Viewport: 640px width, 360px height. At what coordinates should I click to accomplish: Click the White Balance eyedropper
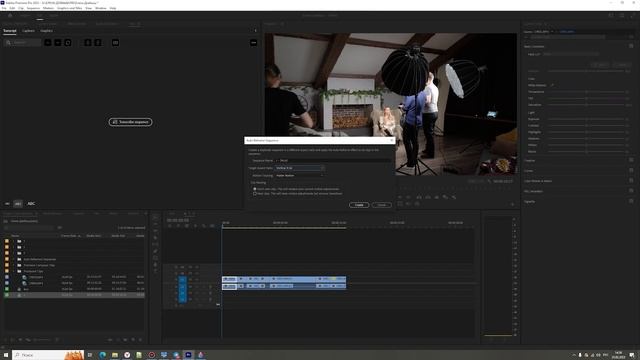pyautogui.click(x=552, y=85)
